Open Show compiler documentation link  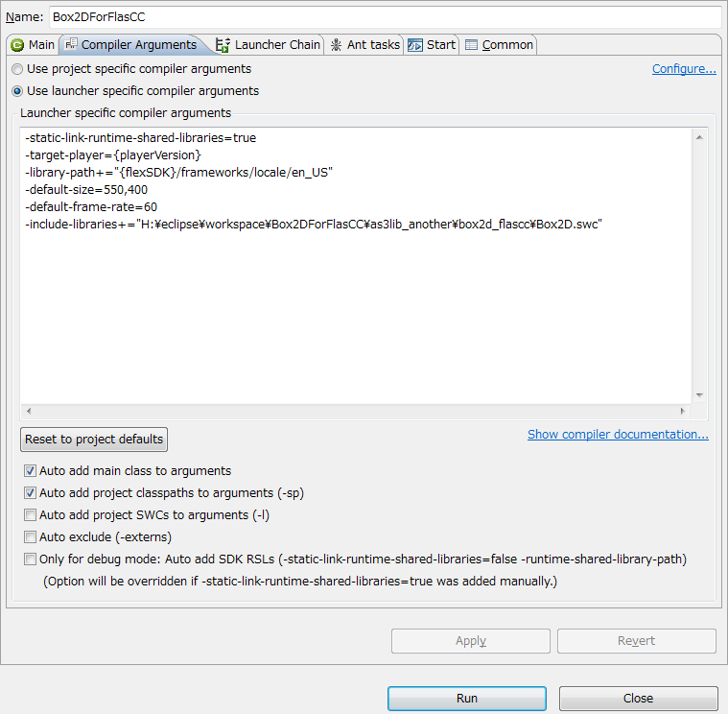618,435
